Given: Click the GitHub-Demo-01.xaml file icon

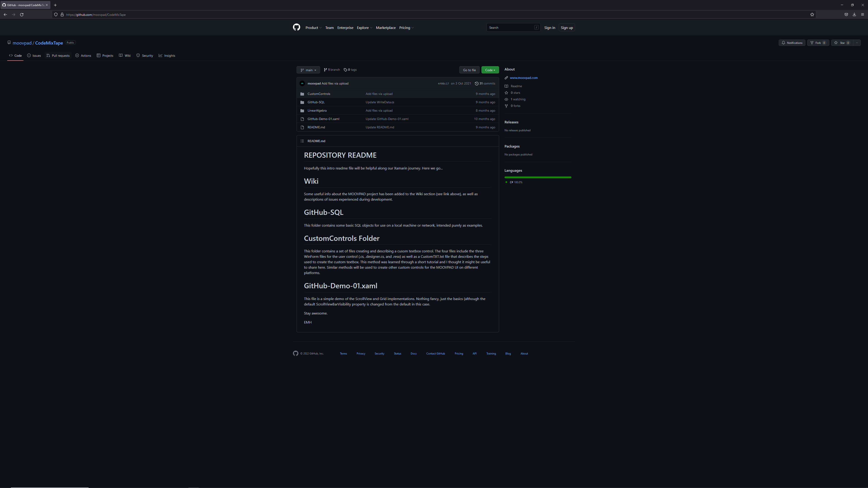Looking at the screenshot, I should click(302, 119).
